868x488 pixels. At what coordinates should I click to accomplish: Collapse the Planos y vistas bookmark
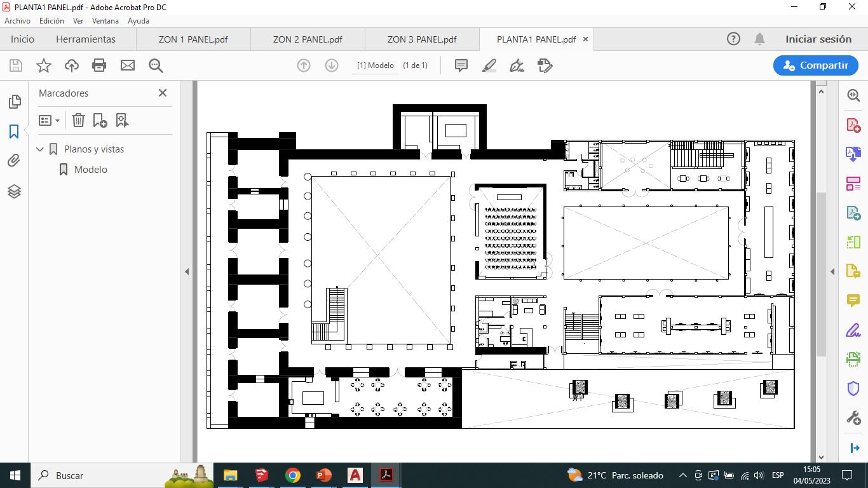pos(40,149)
